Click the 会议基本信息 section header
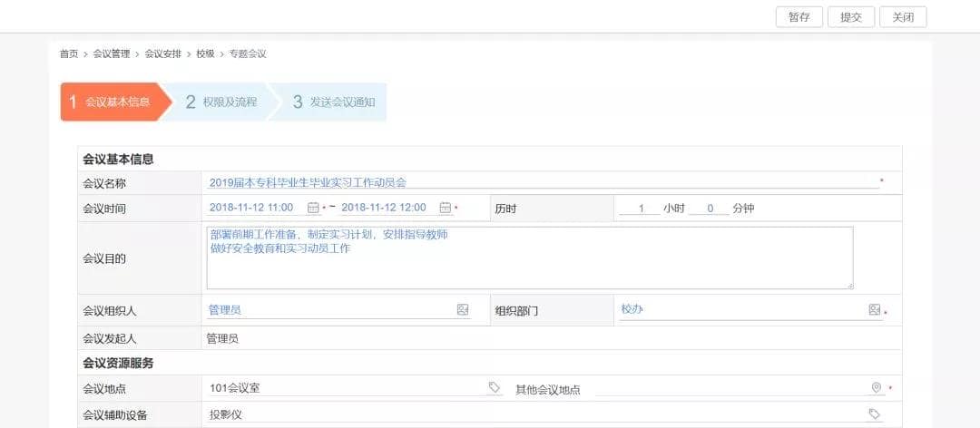980x428 pixels. click(x=118, y=159)
